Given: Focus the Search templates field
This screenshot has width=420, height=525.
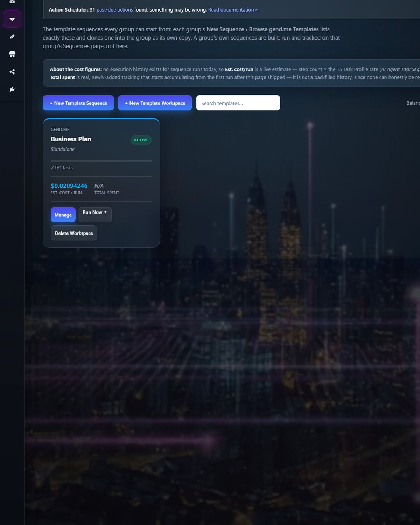Looking at the screenshot, I should coord(238,103).
